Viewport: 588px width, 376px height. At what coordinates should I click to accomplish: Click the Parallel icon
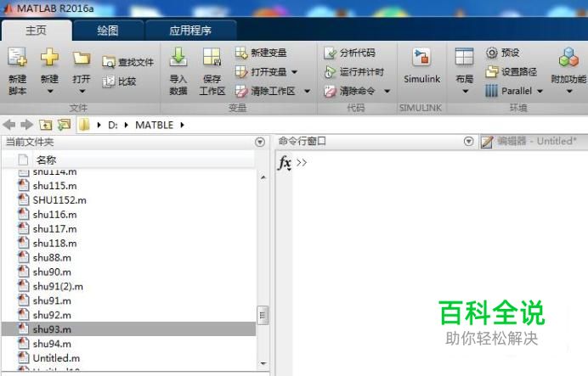(491, 91)
